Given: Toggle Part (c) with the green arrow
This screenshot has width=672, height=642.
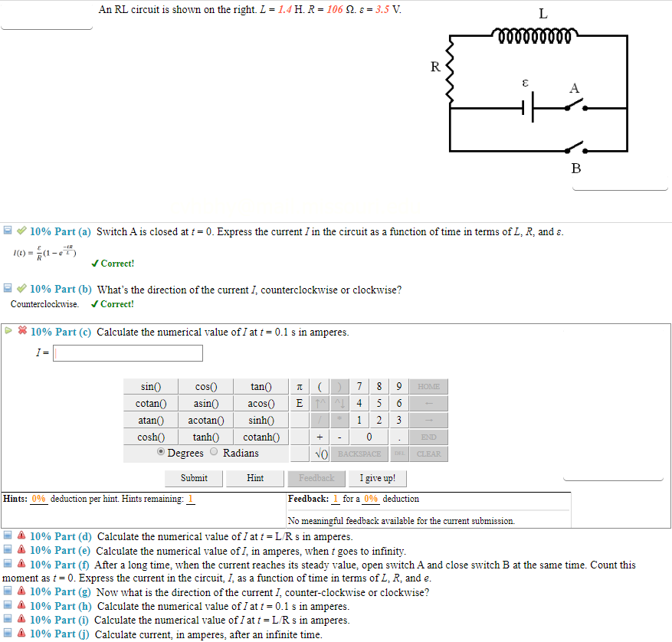Looking at the screenshot, I should point(8,330).
